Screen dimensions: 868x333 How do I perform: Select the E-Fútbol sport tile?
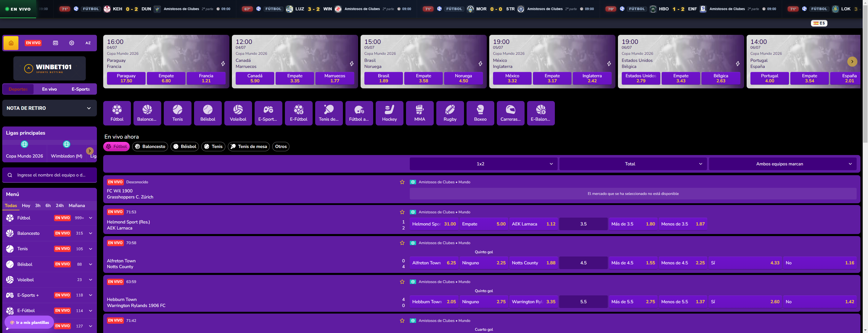(299, 113)
